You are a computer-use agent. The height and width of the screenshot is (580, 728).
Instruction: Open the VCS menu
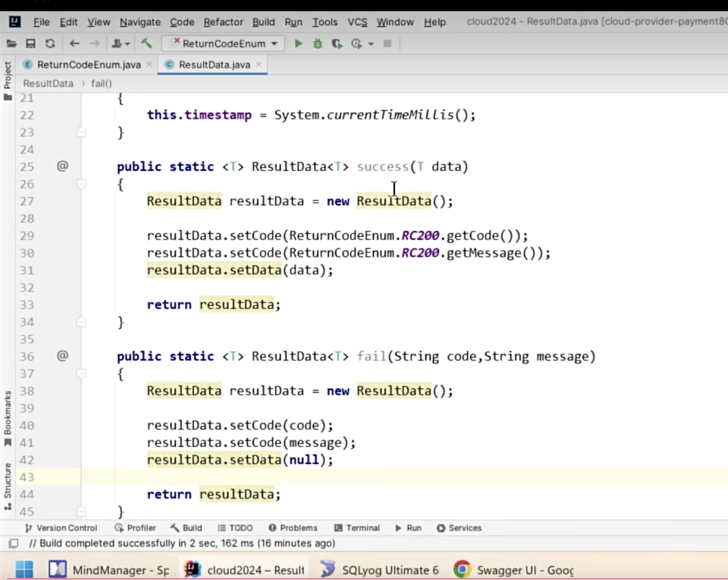coord(357,22)
